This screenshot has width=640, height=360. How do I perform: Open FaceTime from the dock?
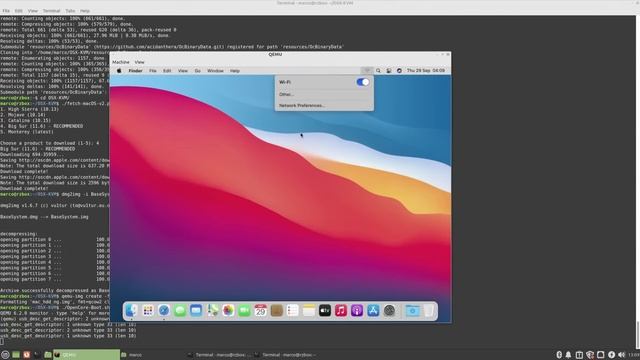pyautogui.click(x=244, y=311)
